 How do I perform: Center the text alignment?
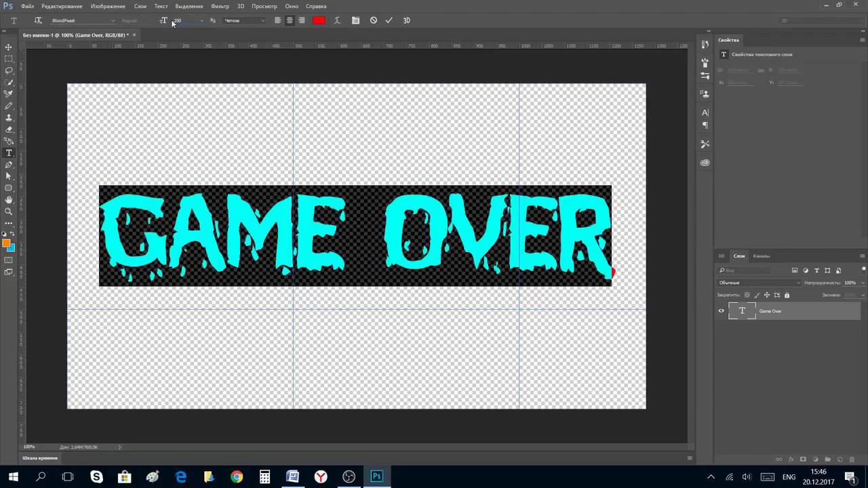pyautogui.click(x=290, y=20)
